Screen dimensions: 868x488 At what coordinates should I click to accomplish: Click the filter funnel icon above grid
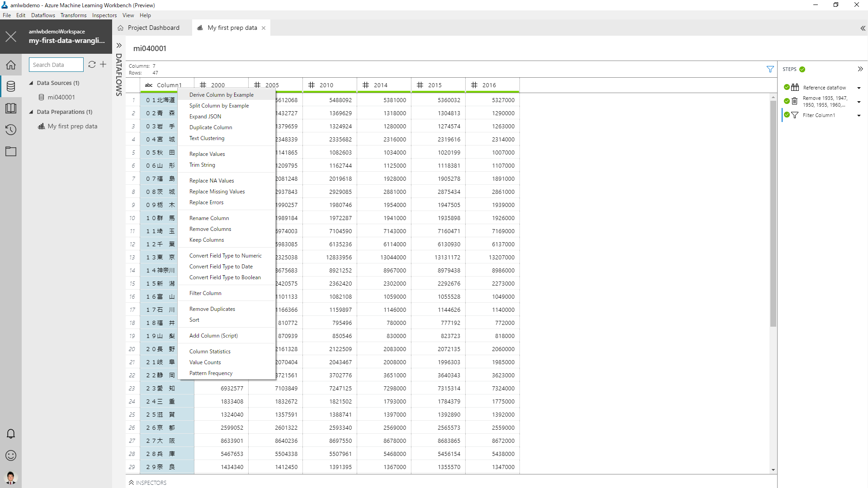[770, 69]
